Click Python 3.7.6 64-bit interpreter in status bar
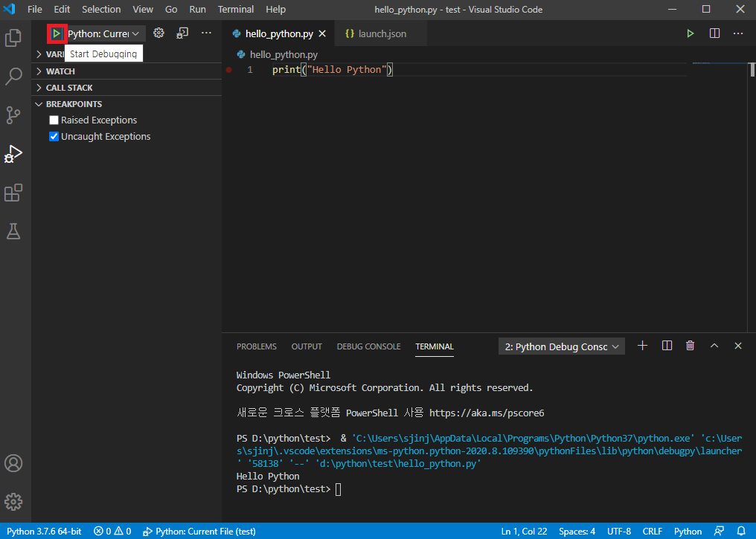756x539 pixels. (x=45, y=532)
